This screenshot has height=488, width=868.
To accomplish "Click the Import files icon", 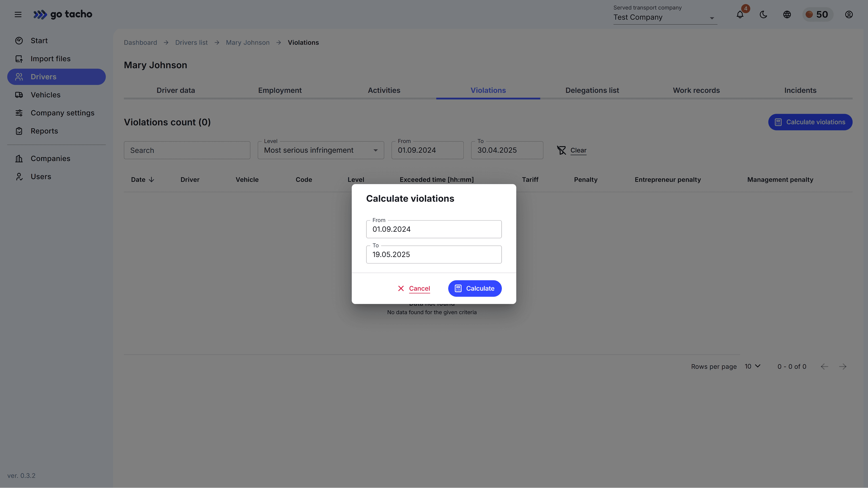I will coord(19,59).
